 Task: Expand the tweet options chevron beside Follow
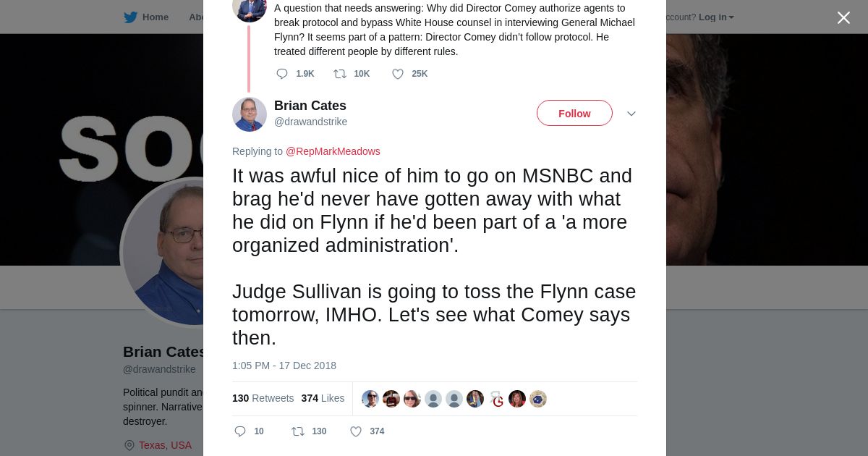pos(631,114)
